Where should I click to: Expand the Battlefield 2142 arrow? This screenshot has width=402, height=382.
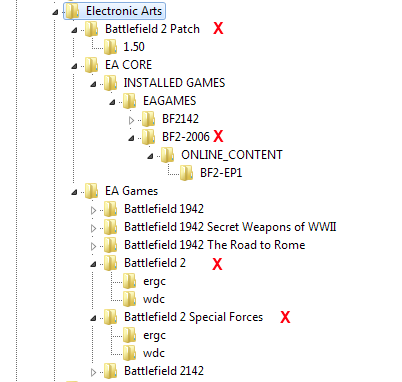click(x=93, y=372)
